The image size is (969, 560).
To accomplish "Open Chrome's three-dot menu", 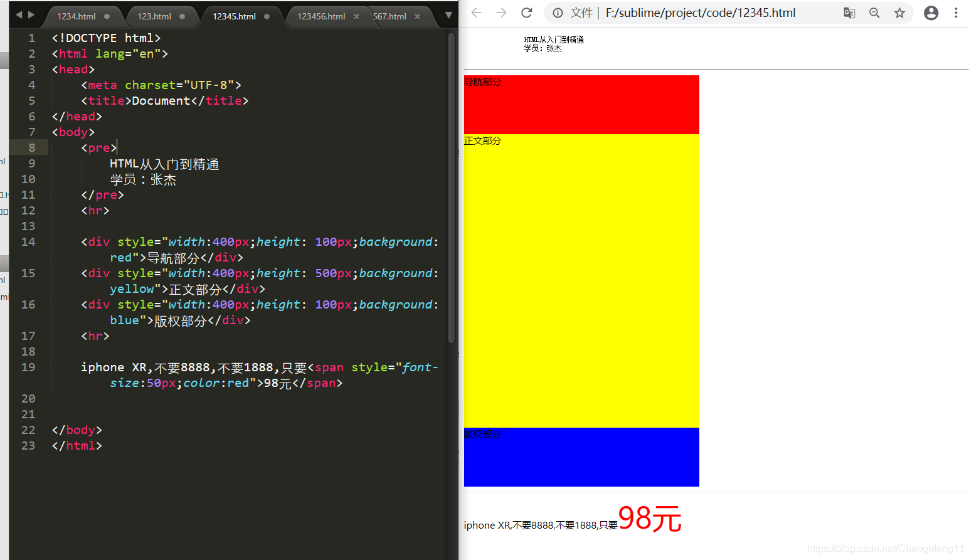I will pos(956,13).
